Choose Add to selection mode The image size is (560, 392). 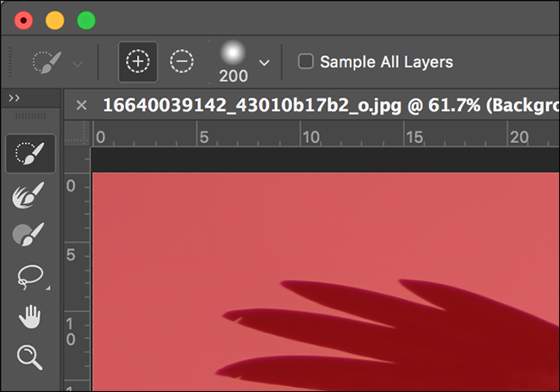click(x=138, y=62)
